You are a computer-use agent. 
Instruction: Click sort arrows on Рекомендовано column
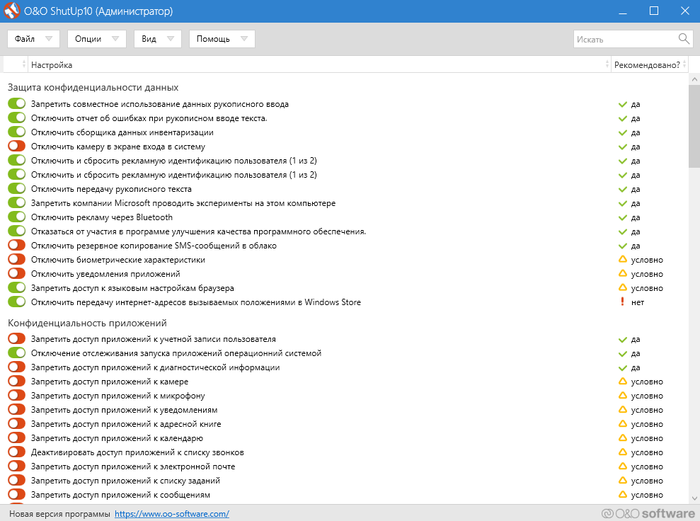point(684,64)
